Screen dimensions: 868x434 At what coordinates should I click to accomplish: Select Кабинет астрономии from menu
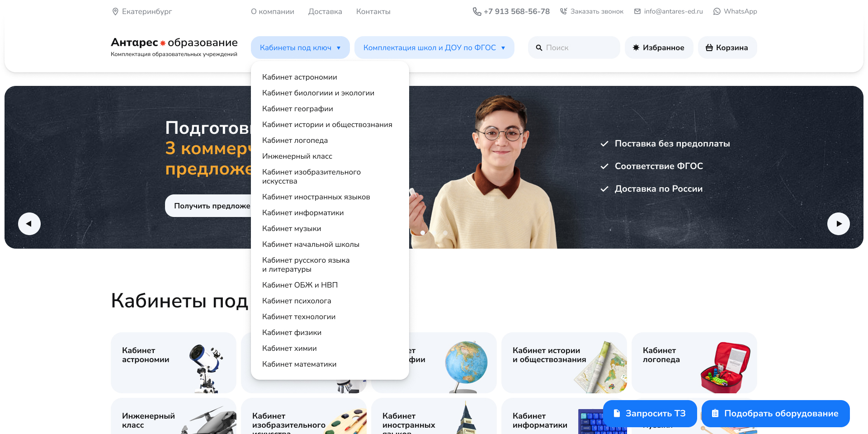(300, 77)
